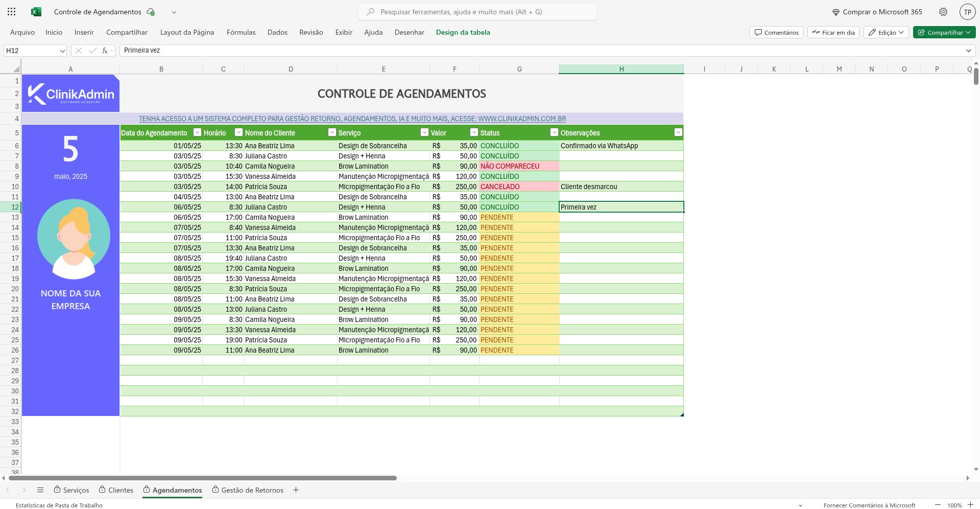
Task: Click the zoom out minus icon
Action: pyautogui.click(x=938, y=505)
